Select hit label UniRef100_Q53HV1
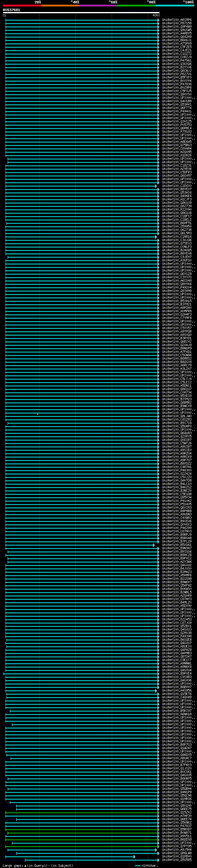The image size is (197, 868). pos(177,104)
